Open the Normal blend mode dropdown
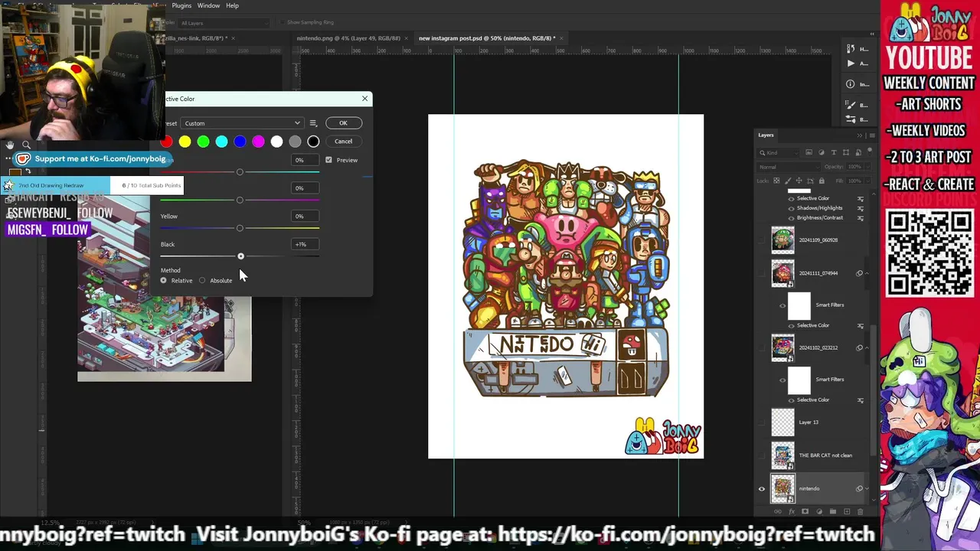This screenshot has height=551, width=980. pyautogui.click(x=789, y=167)
